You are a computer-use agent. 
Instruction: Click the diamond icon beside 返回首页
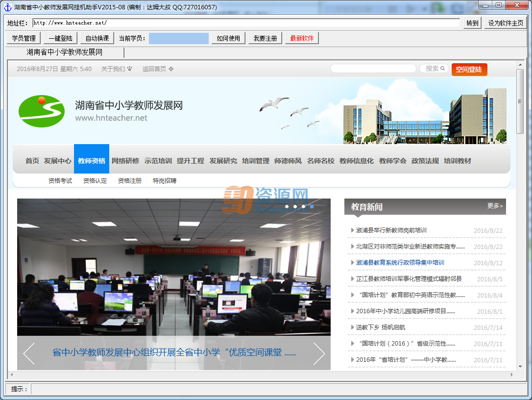coord(171,69)
